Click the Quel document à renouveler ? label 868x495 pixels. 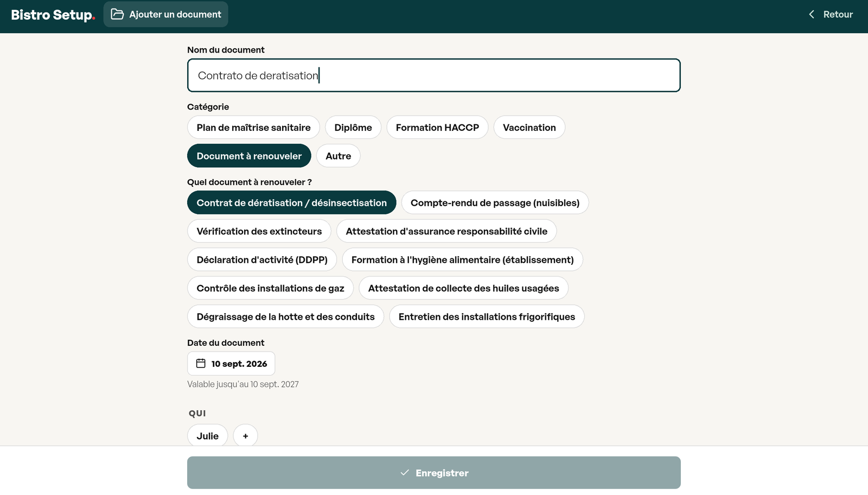coord(250,182)
